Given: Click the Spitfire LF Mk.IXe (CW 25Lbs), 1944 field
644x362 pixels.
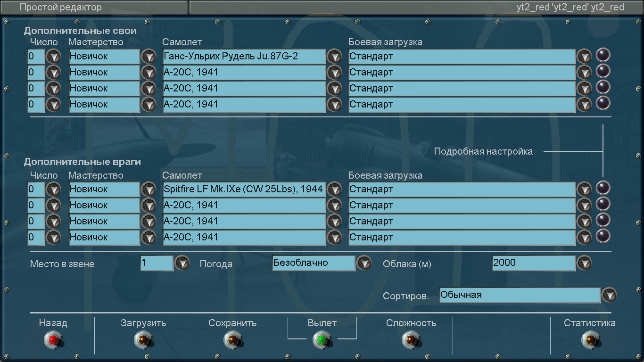Looking at the screenshot, I should tap(244, 189).
